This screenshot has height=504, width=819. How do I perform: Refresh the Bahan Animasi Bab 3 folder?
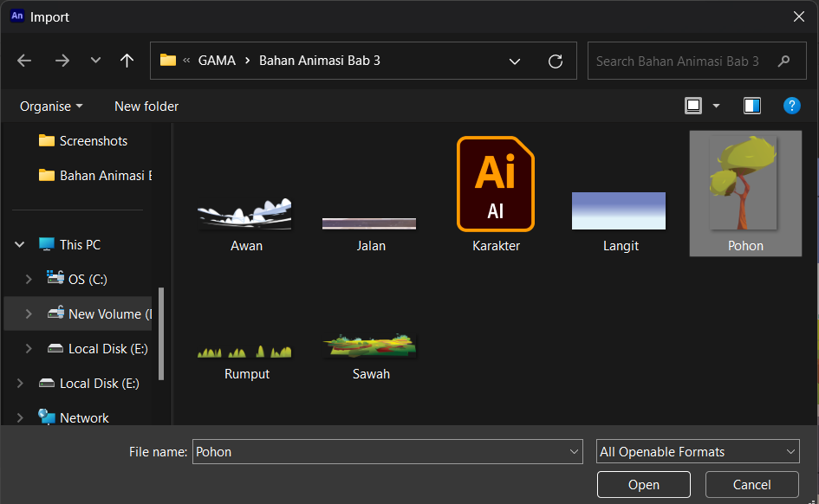coord(556,61)
